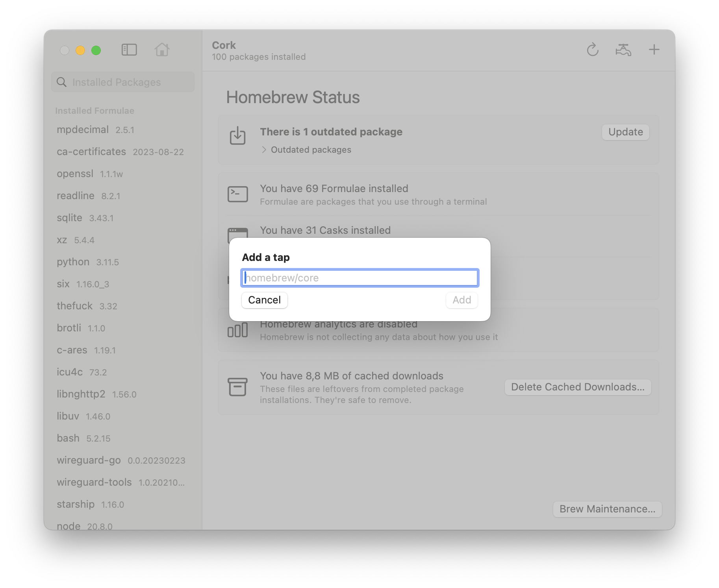Select xz 5.4.4 package
This screenshot has width=719, height=588.
pos(123,240)
